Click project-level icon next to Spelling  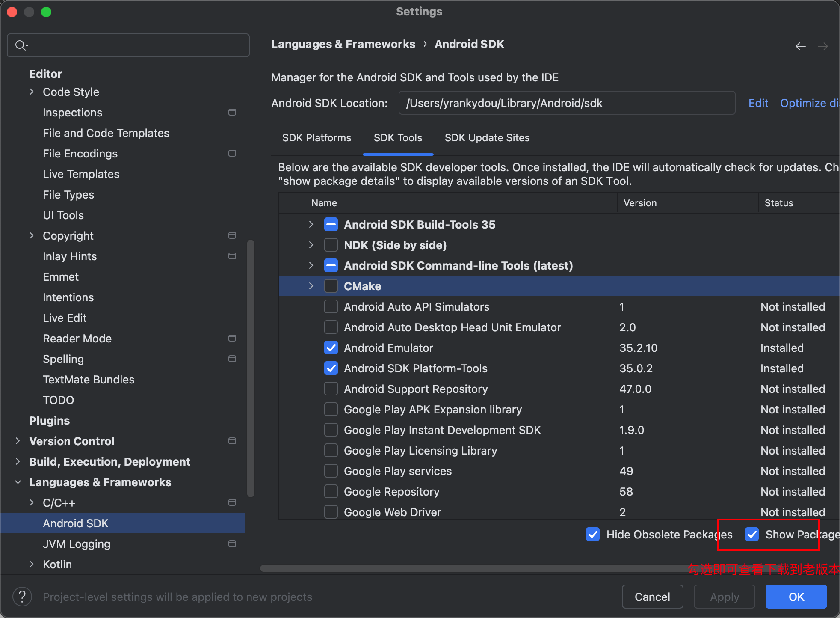point(232,359)
